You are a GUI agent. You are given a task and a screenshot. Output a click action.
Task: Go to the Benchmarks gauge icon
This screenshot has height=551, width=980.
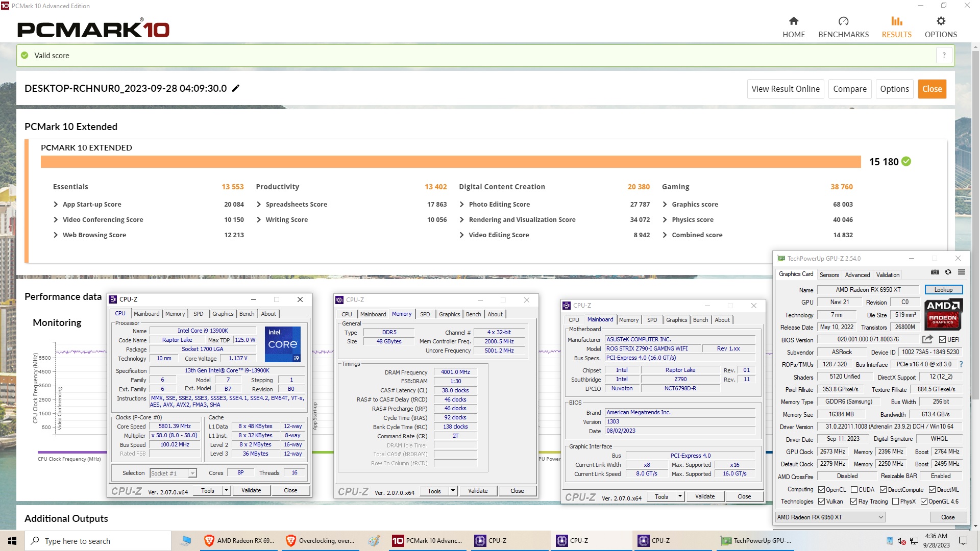[x=843, y=21]
